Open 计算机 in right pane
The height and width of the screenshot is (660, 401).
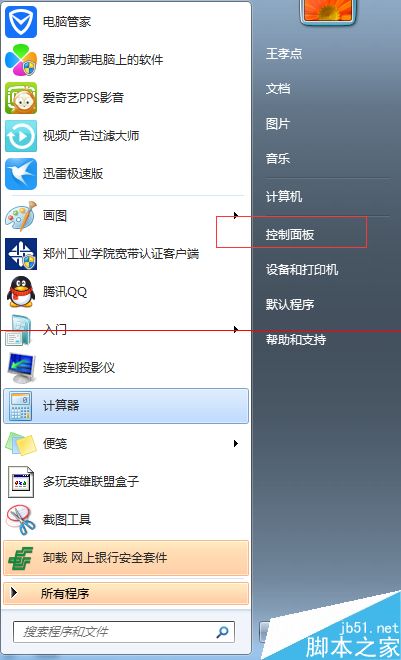pyautogui.click(x=284, y=196)
